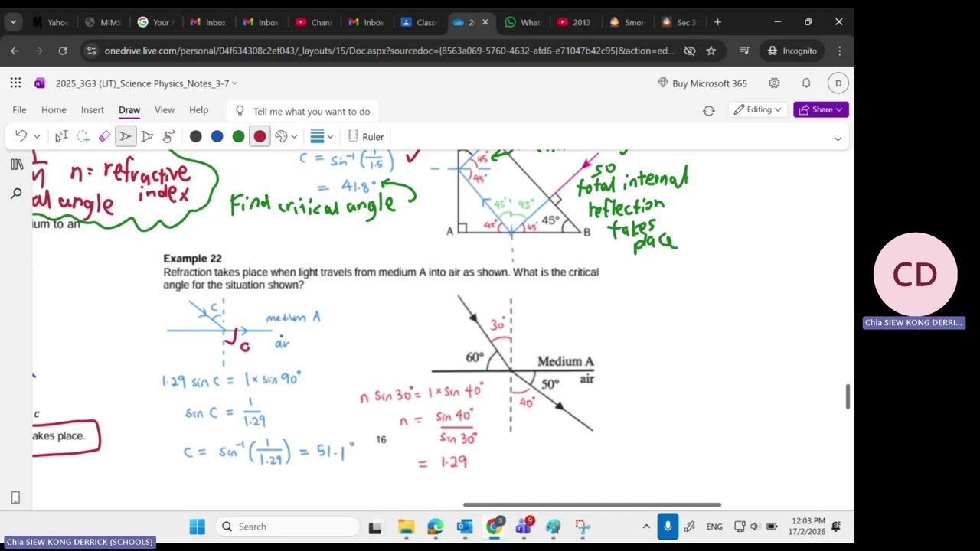
Task: Click the Share button
Action: pyautogui.click(x=821, y=109)
